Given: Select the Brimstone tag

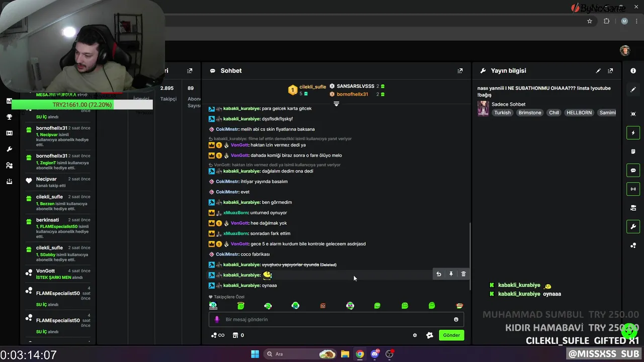Looking at the screenshot, I should click(x=530, y=113).
